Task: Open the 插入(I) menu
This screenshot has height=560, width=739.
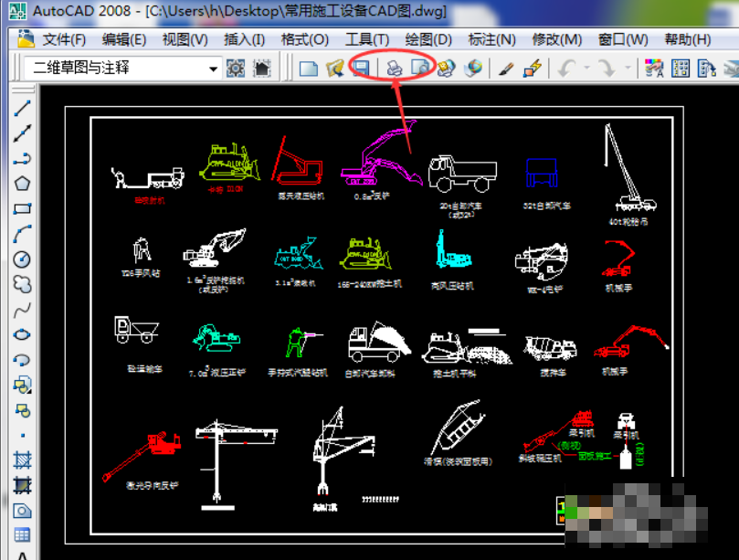Action: click(x=244, y=39)
